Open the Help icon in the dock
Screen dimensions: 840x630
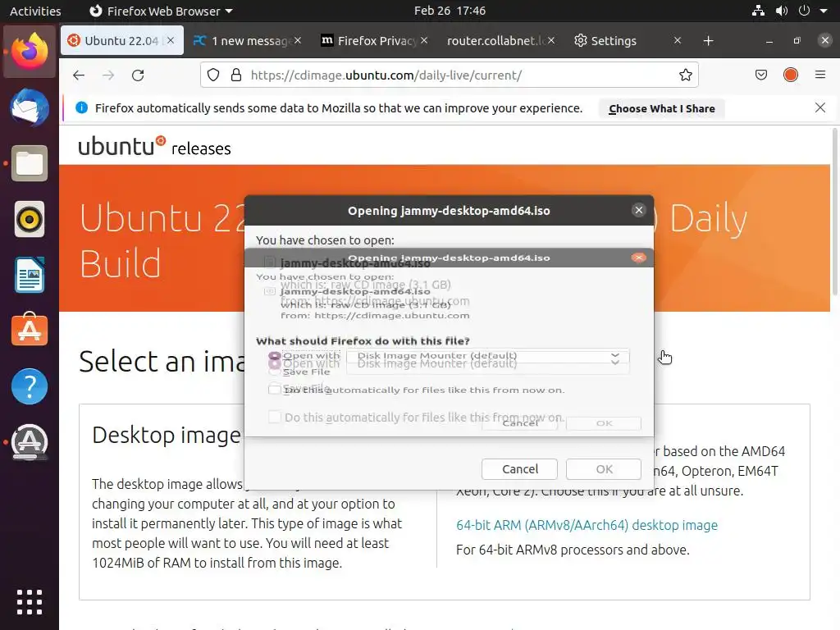tap(30, 386)
